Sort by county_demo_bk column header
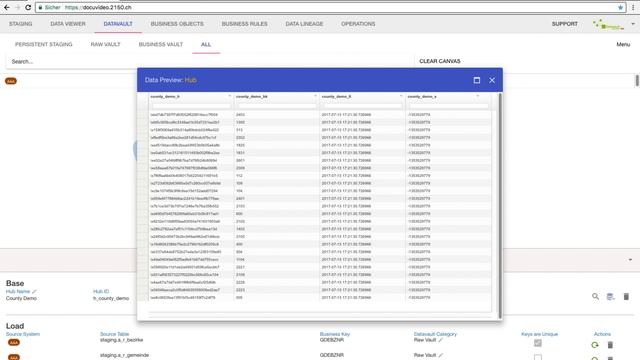 251,96
